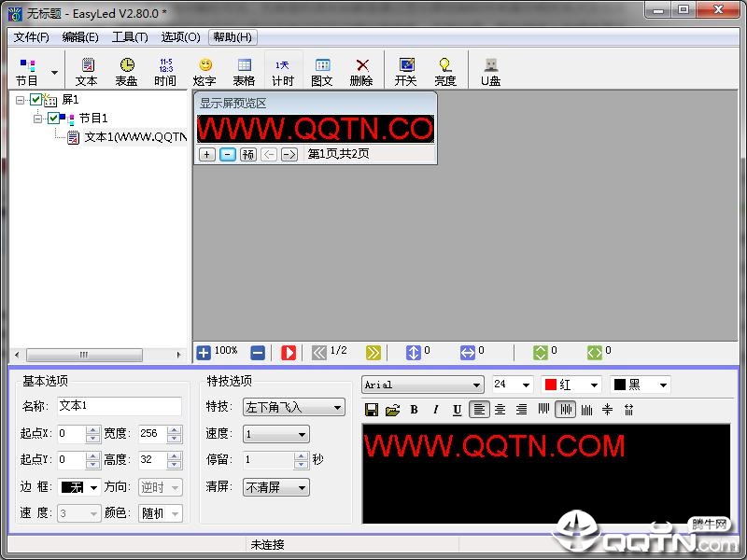The width and height of the screenshot is (747, 560).
Task: Insert a 表格 table element
Action: click(x=244, y=72)
